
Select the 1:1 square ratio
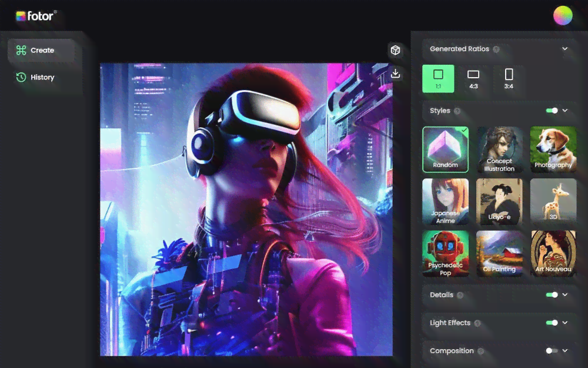click(438, 78)
